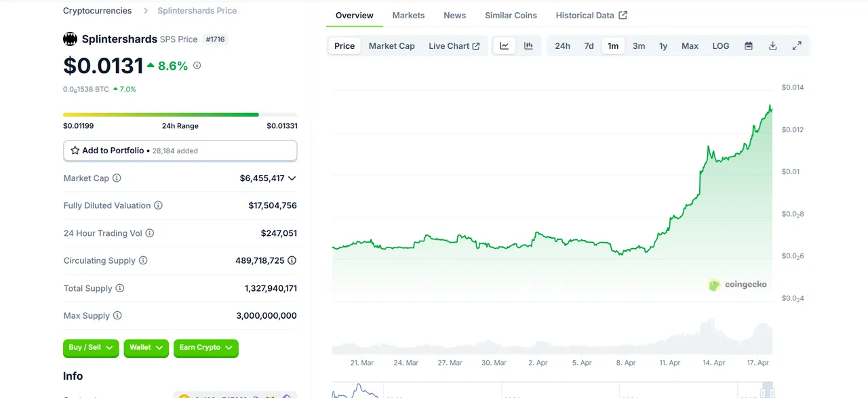Expand chart to fullscreen
Viewport: 868px width, 398px height.
[x=797, y=46]
